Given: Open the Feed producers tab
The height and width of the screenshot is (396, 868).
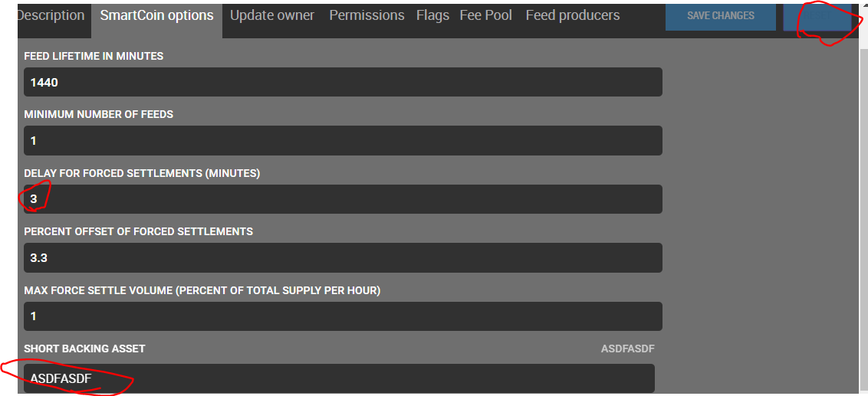Looking at the screenshot, I should 573,15.
